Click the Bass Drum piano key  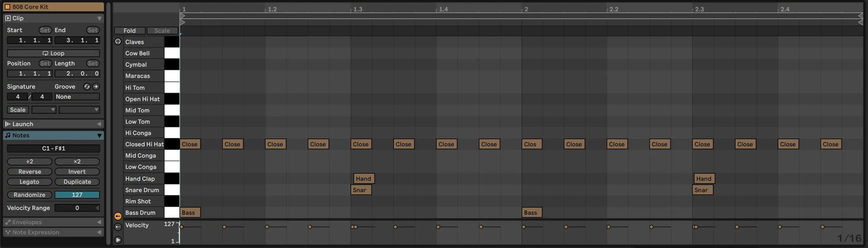(x=172, y=213)
